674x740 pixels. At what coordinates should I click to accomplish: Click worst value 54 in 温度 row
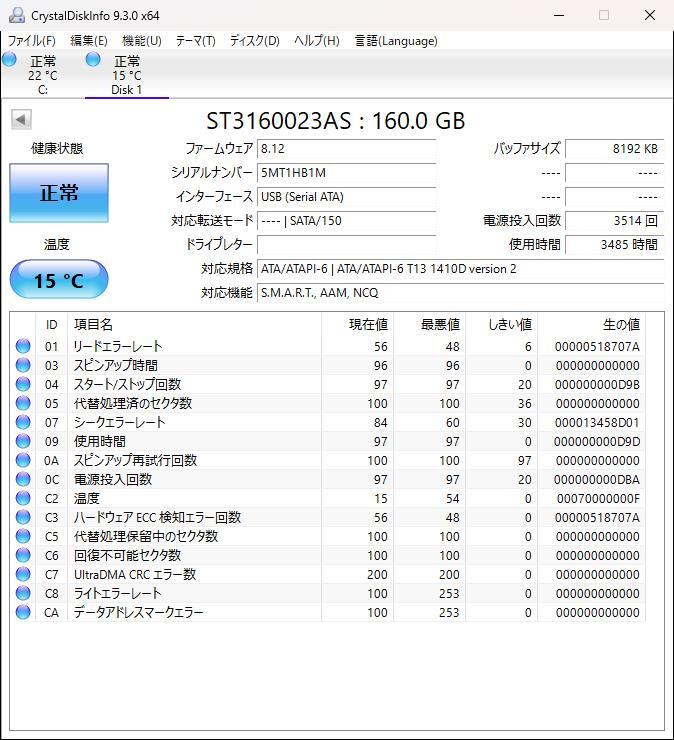tap(452, 499)
